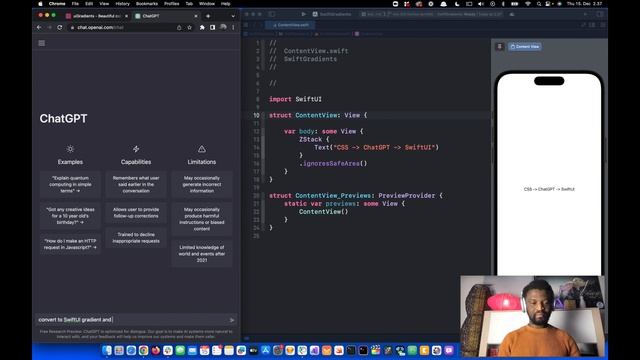Click the Apple menu logo
Screen dimensions: 640x360
point(40,4)
